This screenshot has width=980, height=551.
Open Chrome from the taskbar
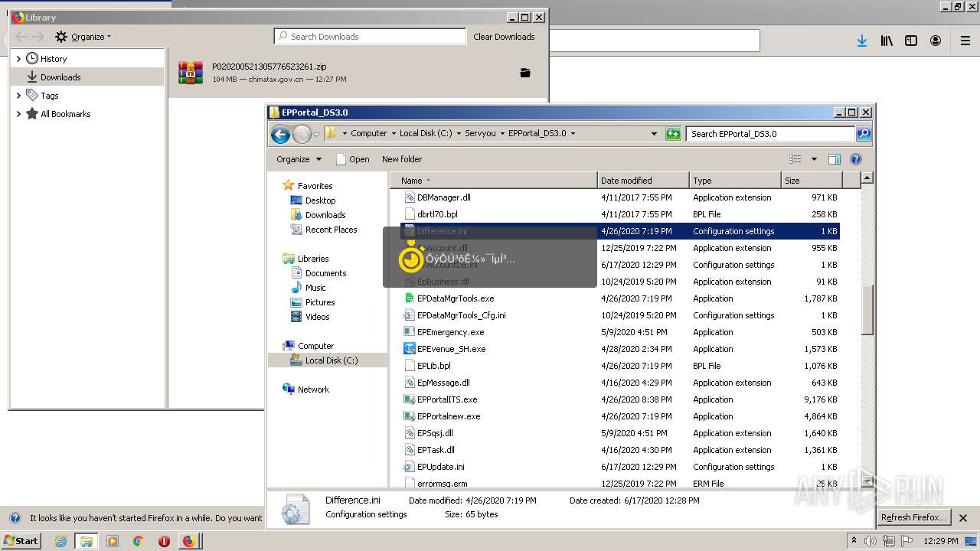point(139,541)
